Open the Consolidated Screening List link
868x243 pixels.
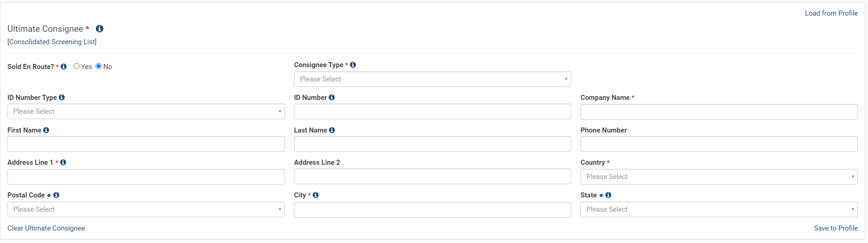click(52, 42)
